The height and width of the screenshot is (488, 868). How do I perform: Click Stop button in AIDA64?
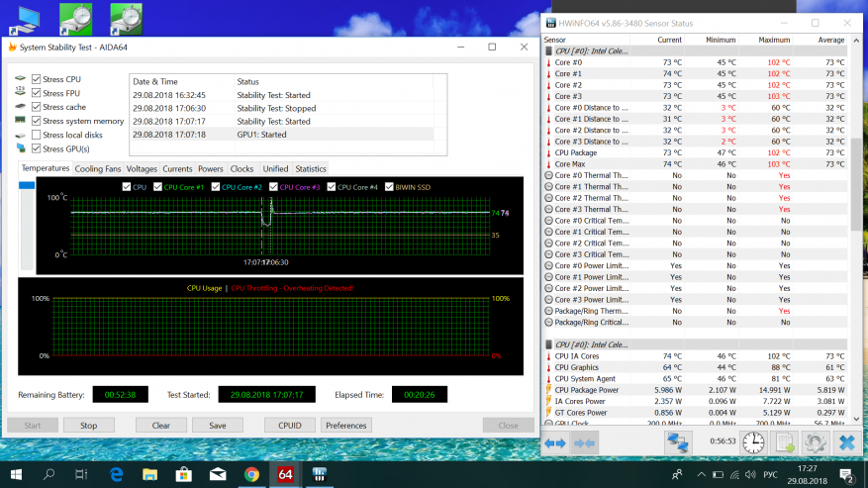point(88,426)
